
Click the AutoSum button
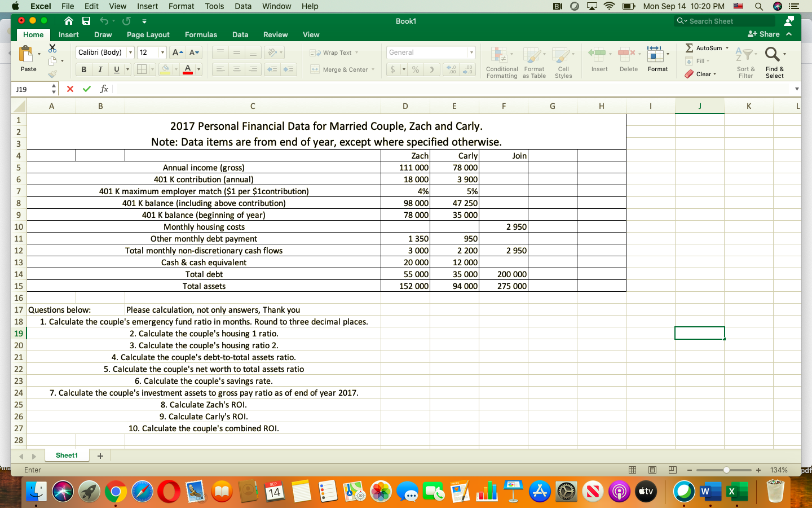[703, 48]
